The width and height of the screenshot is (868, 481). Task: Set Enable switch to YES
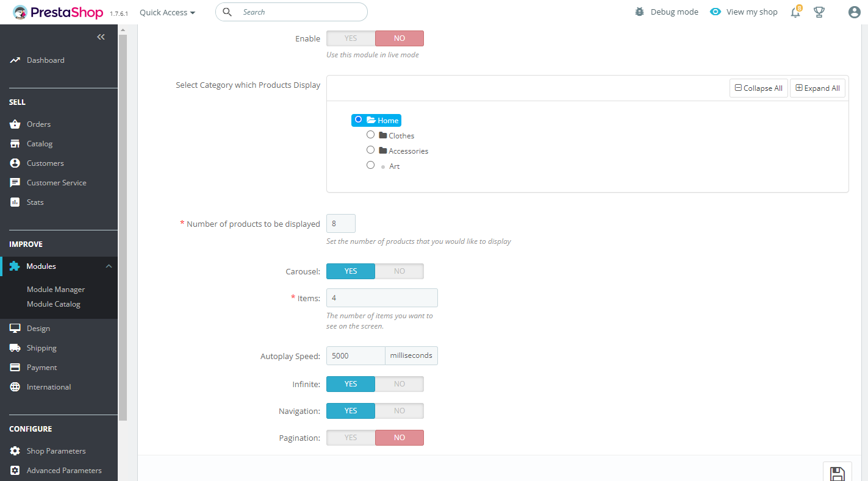pyautogui.click(x=351, y=38)
